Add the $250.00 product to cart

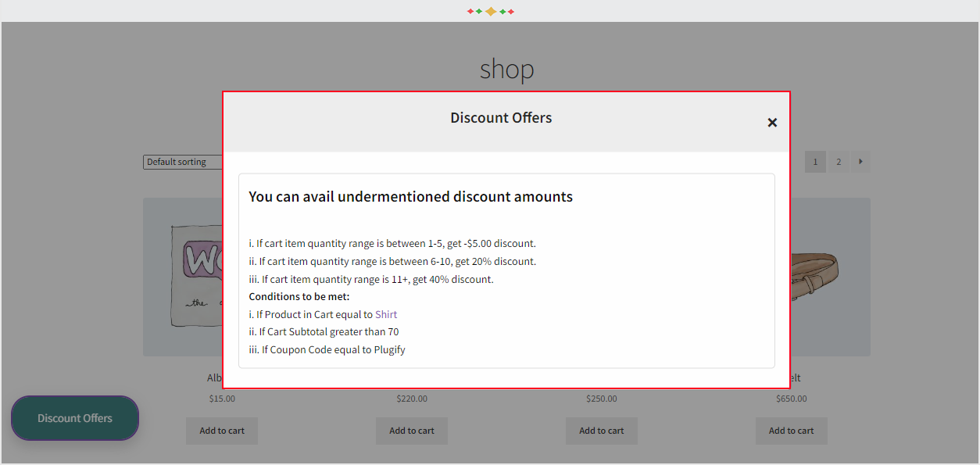click(x=601, y=431)
